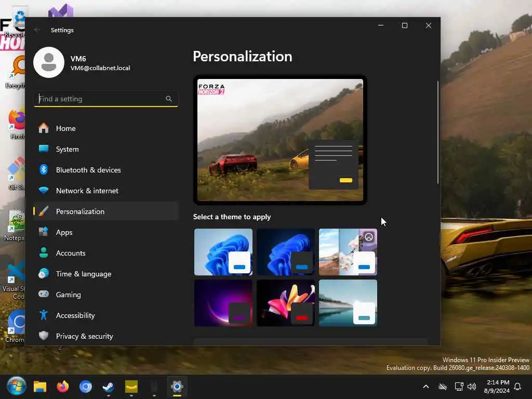Click the VM6 profile avatar
Image resolution: width=532 pixels, height=399 pixels.
(x=49, y=62)
